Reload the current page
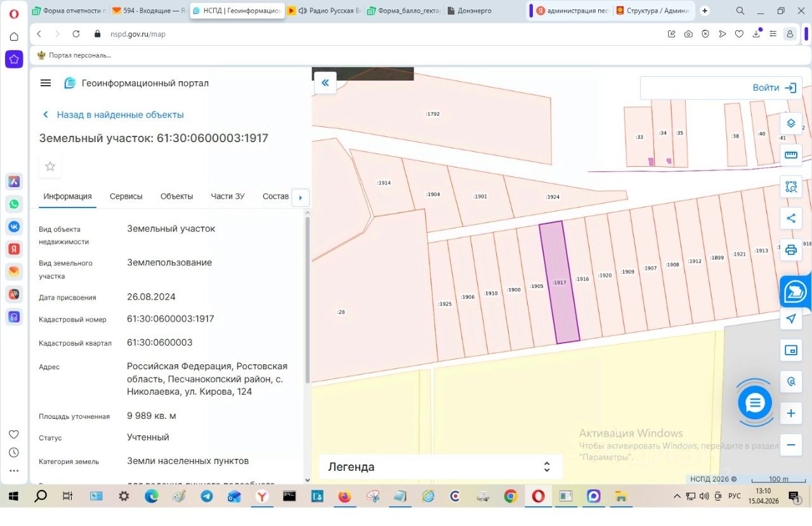The image size is (812, 526). point(76,34)
